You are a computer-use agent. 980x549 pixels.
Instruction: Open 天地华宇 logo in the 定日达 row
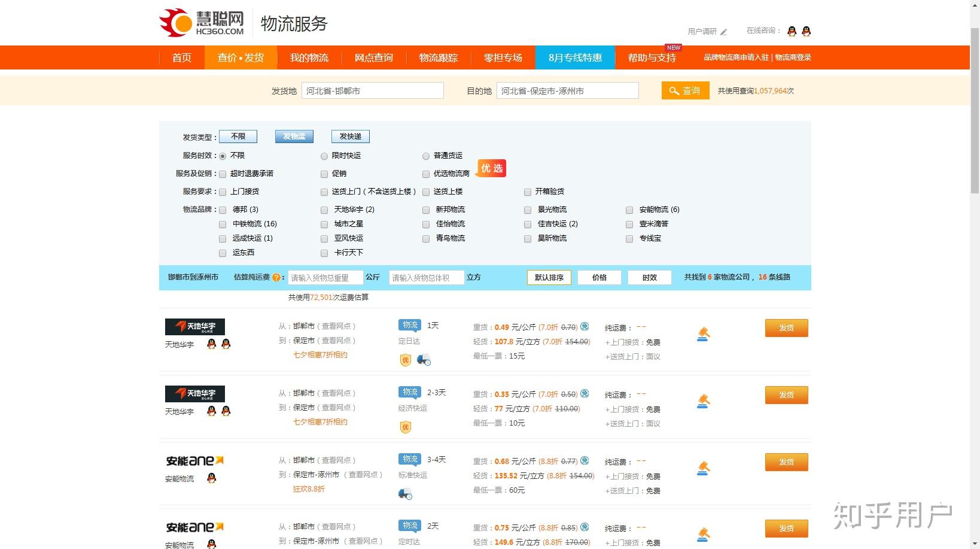(195, 326)
